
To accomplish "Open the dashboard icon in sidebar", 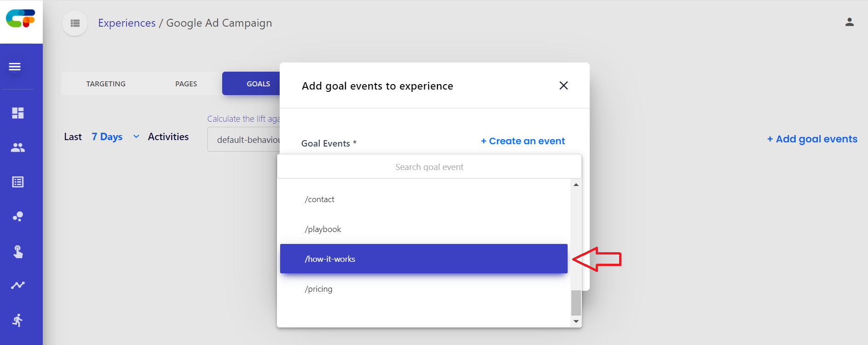I will click(x=18, y=113).
